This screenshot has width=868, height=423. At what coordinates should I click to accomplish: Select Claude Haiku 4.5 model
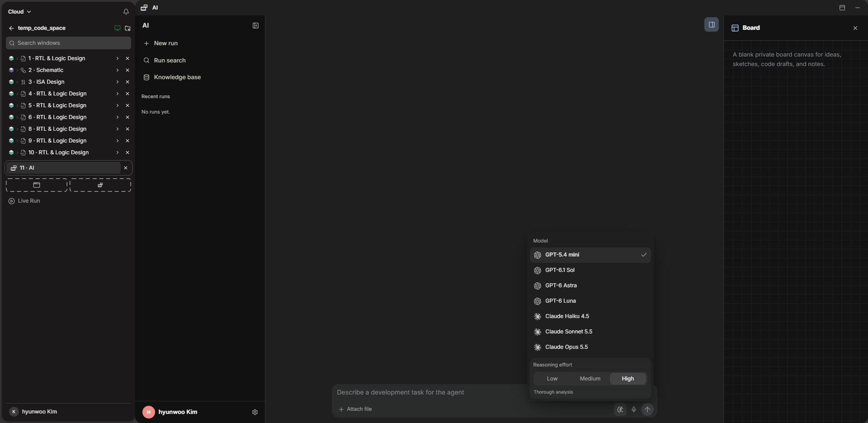pyautogui.click(x=590, y=317)
